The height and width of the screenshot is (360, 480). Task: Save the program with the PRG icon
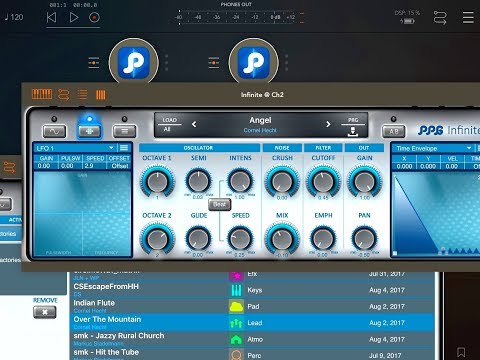point(353,127)
